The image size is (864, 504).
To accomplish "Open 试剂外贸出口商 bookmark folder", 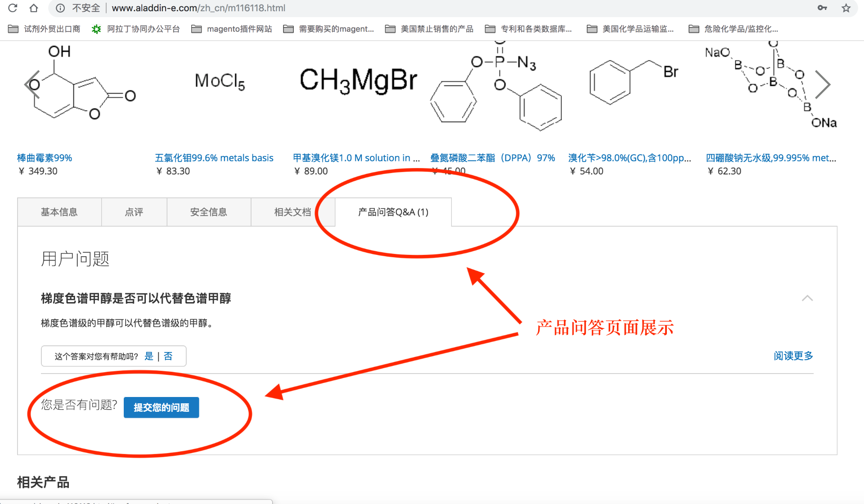I will 44,29.
